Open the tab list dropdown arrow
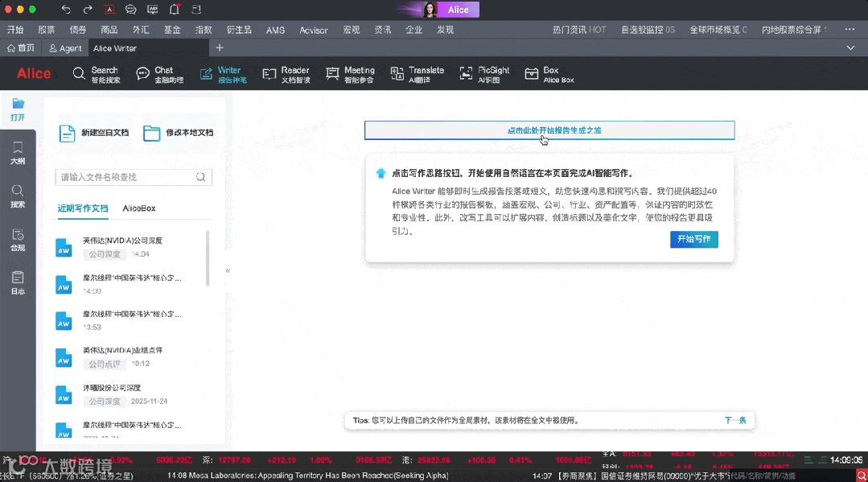 850,47
